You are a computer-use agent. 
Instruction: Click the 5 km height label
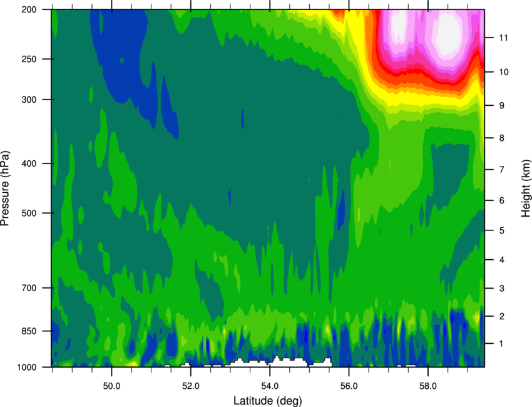point(501,230)
